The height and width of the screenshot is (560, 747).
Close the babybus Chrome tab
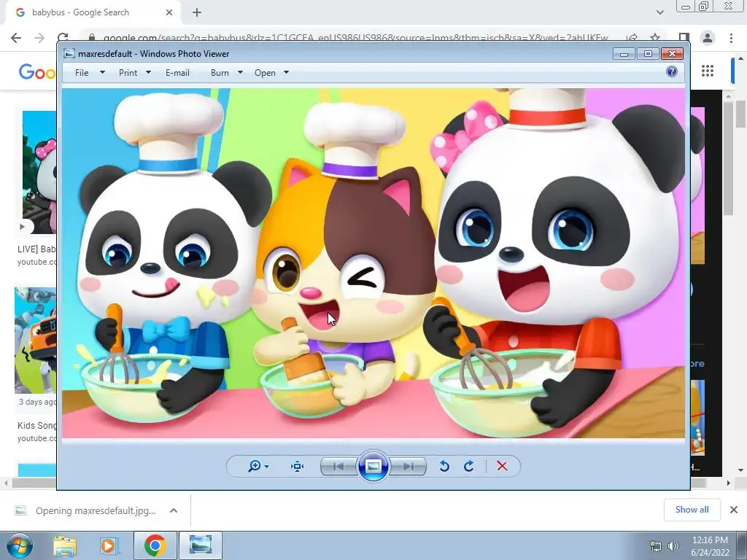(169, 12)
